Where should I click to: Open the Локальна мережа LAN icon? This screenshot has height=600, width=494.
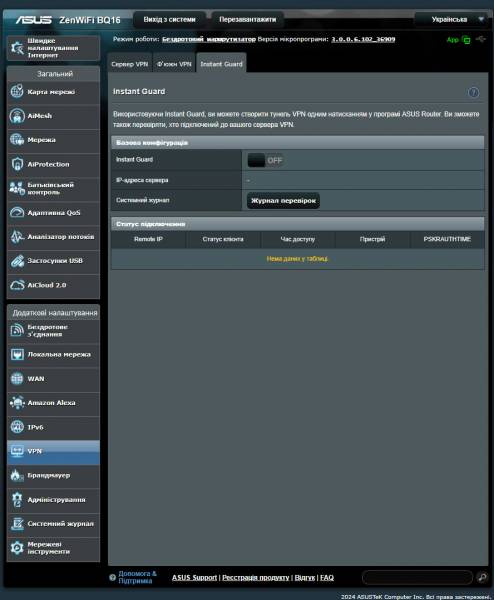coord(17,354)
